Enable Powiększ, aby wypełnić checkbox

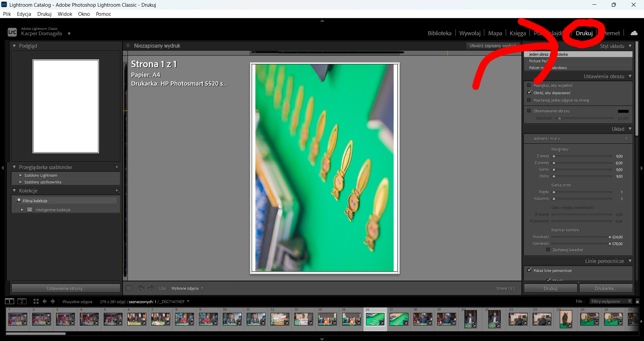point(529,86)
